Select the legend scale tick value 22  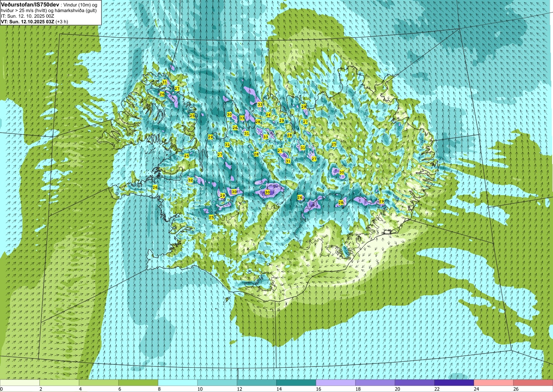(437, 389)
